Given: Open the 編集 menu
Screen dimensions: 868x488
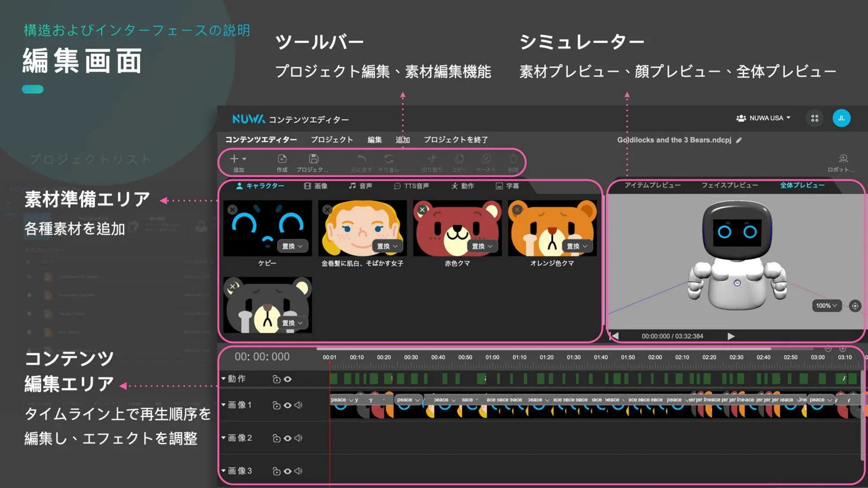Looking at the screenshot, I should pos(375,140).
